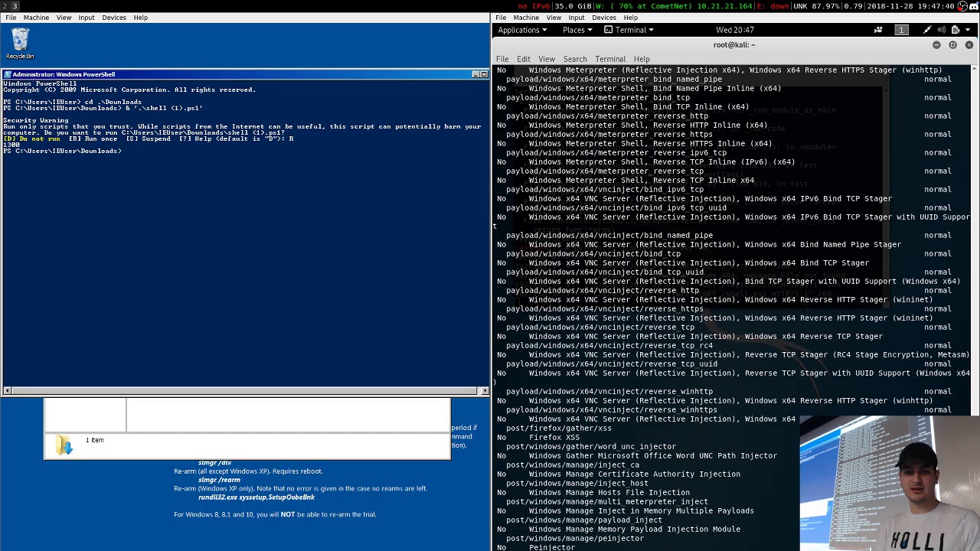Click the webcam video overlay

pyautogui.click(x=890, y=483)
